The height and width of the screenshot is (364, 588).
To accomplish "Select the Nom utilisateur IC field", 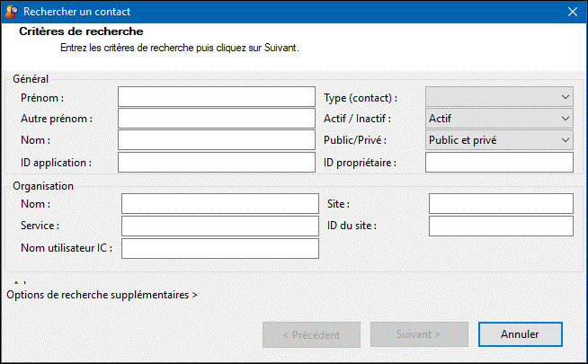I will 219,248.
